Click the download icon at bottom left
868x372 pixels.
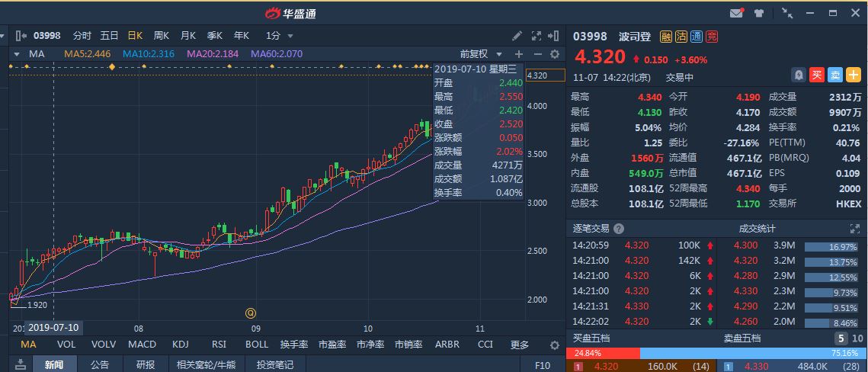(x=20, y=364)
